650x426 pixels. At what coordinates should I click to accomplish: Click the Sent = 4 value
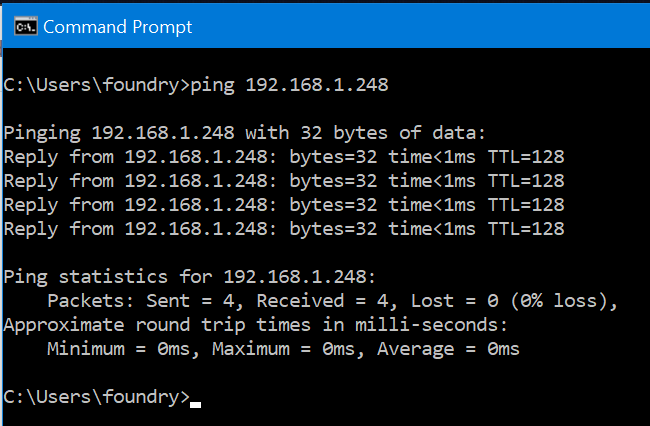194,301
